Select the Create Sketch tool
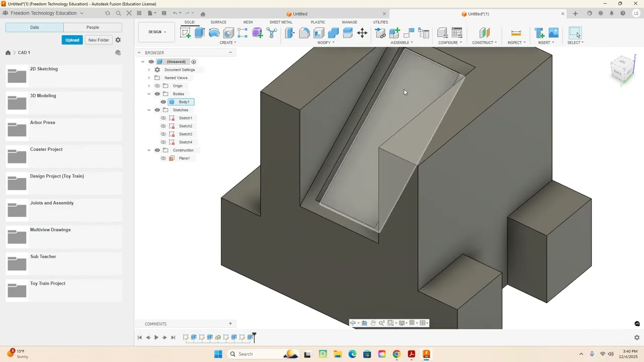The height and width of the screenshot is (362, 644). [186, 33]
